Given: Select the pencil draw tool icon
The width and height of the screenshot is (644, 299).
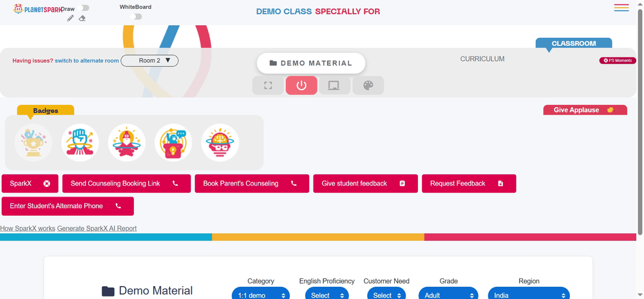Looking at the screenshot, I should click(70, 18).
